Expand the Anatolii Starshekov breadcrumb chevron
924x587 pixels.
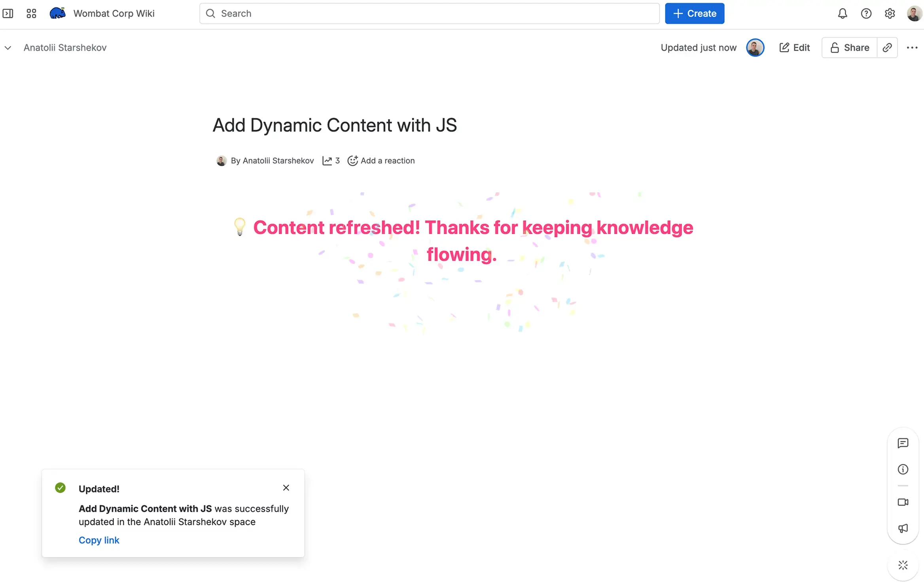tap(8, 48)
